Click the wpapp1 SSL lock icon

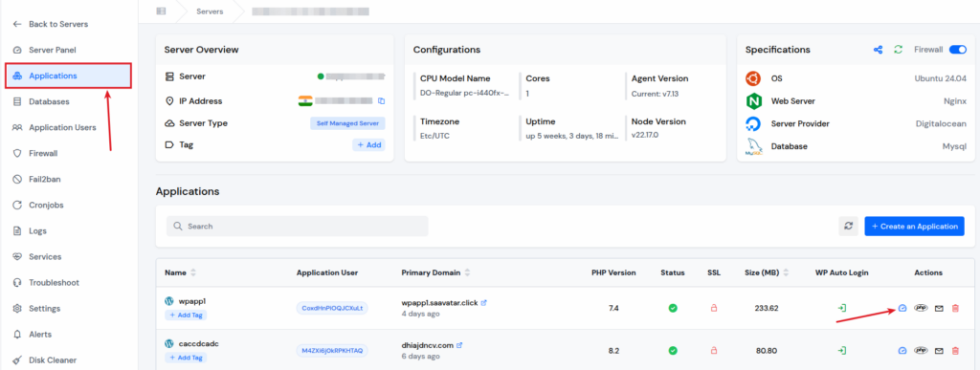[x=713, y=308]
